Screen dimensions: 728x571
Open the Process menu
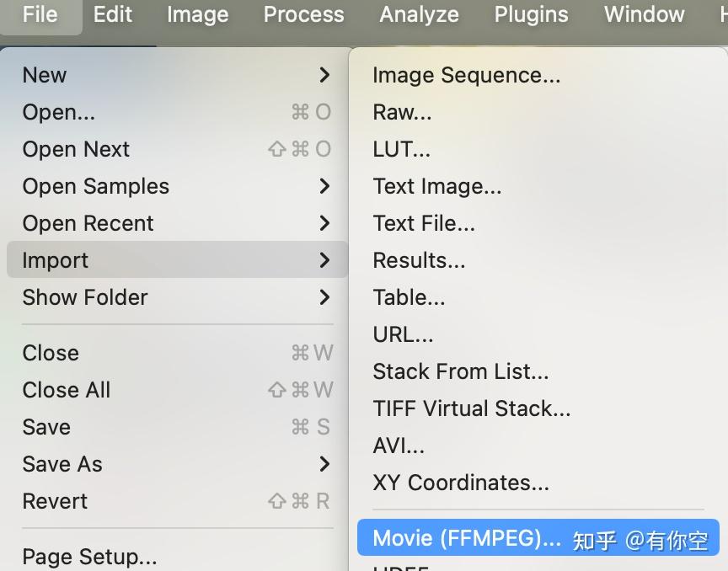click(x=303, y=14)
